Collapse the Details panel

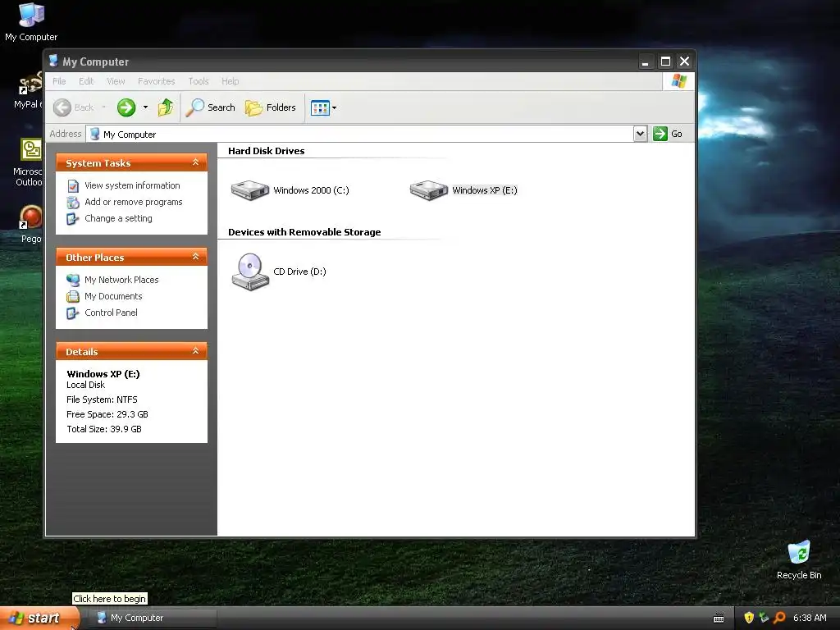point(195,351)
